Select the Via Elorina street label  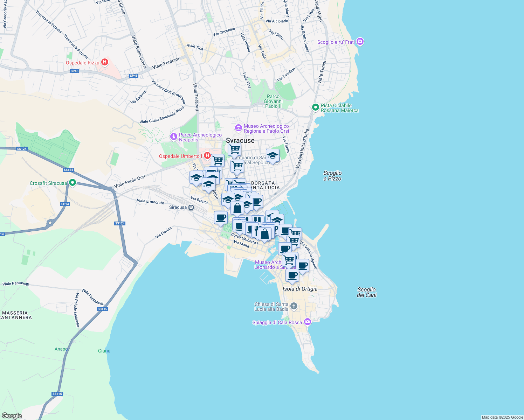[164, 232]
